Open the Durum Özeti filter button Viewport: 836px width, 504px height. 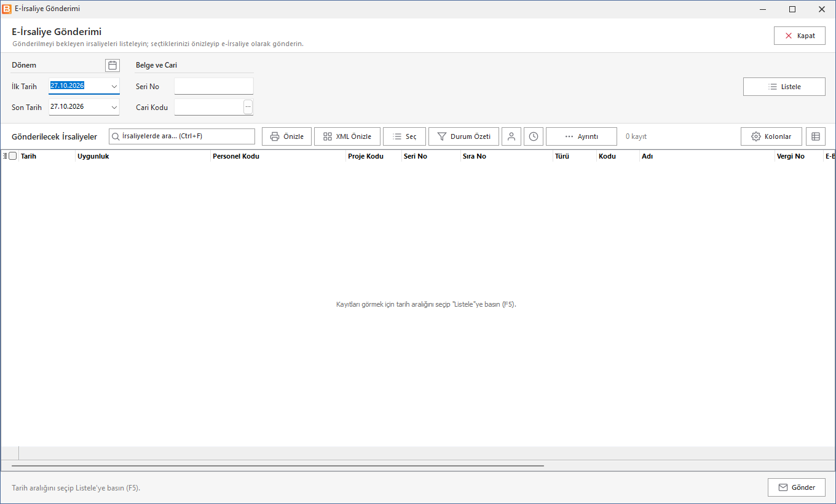[463, 136]
